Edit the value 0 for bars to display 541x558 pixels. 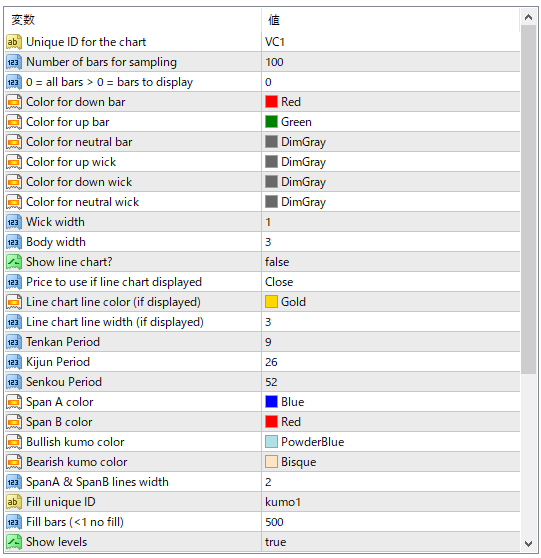pyautogui.click(x=391, y=82)
